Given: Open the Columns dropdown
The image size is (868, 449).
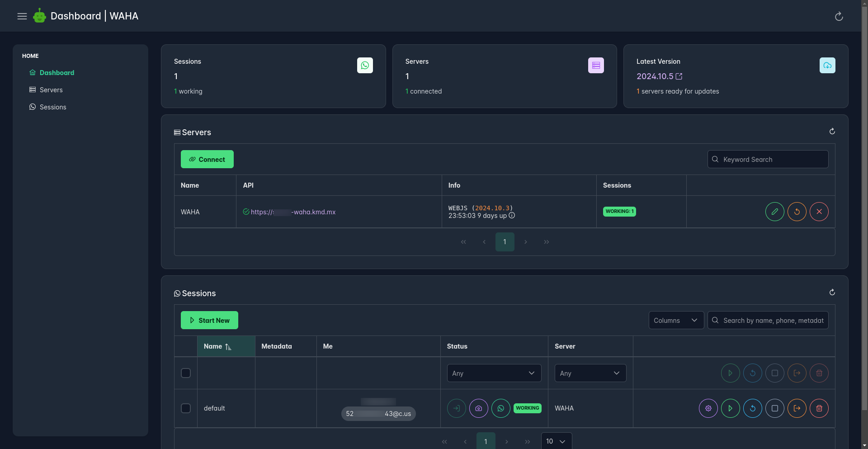Looking at the screenshot, I should click(676, 320).
